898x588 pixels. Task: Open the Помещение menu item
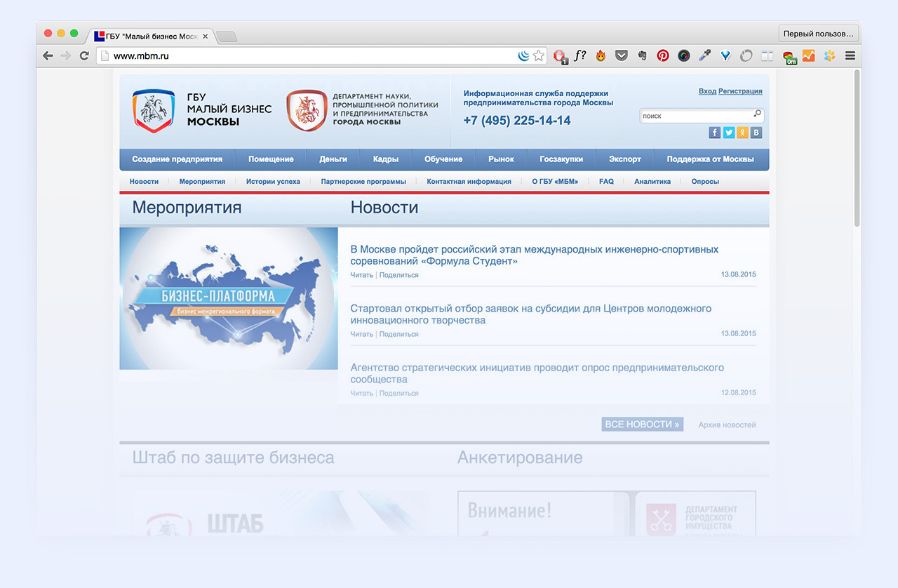click(271, 159)
